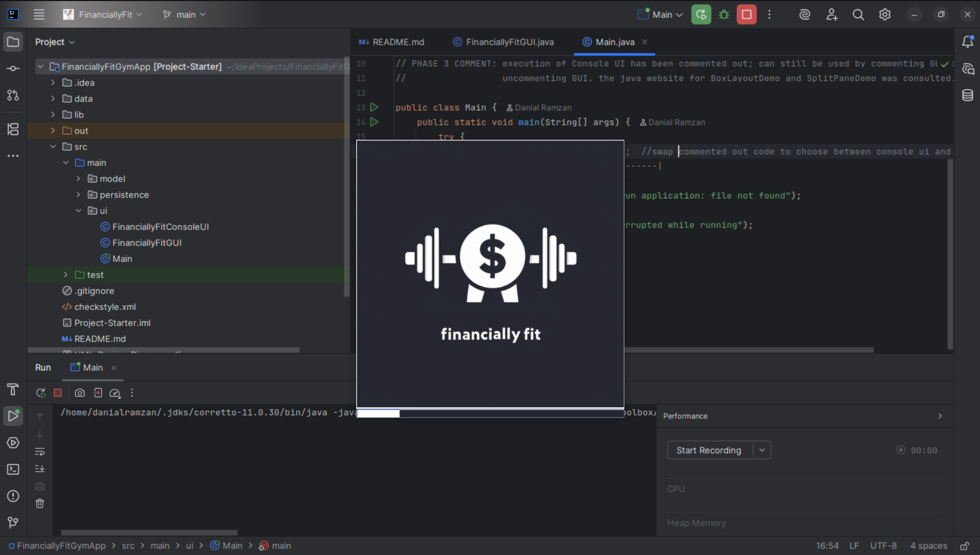Click the Debug bug icon in toolbar
This screenshot has height=555, width=980.
point(724,15)
